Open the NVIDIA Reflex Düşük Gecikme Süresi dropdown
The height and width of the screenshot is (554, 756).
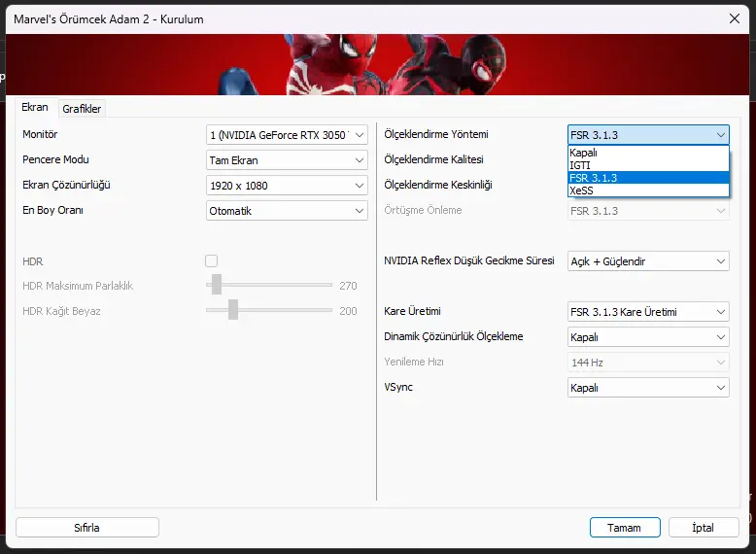coord(648,261)
